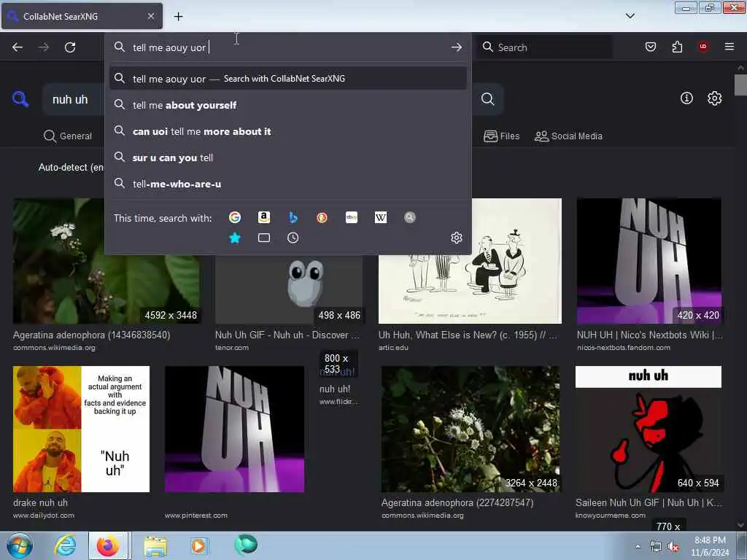Reload the current page
Screen dimensions: 747x560
70,47
